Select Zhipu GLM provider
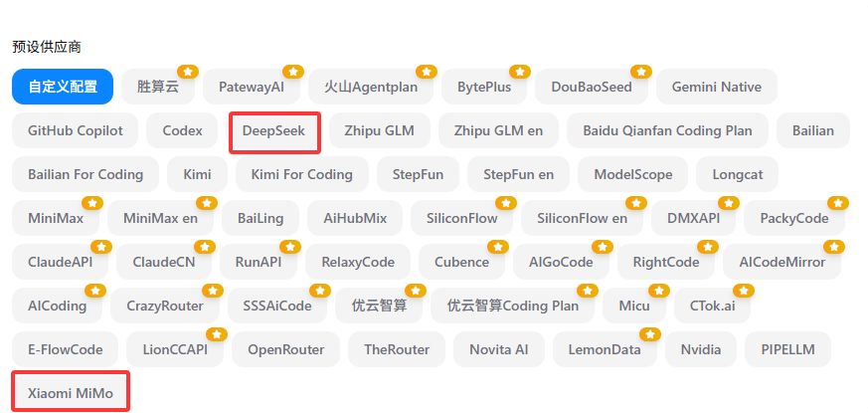The image size is (868, 413). [379, 130]
